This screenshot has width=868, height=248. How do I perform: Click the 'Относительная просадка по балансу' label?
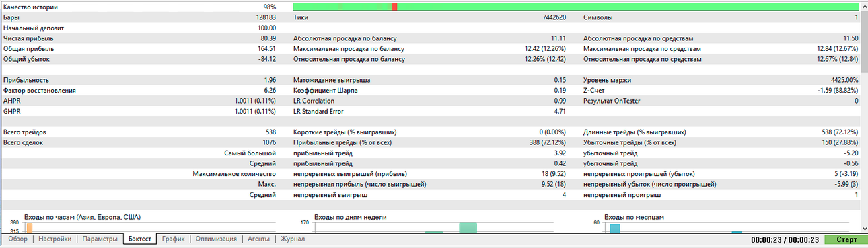click(349, 59)
